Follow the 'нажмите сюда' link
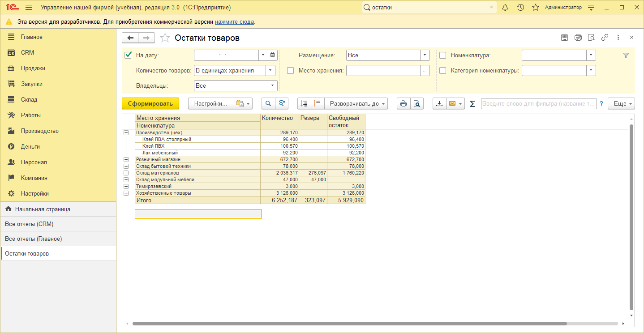The height and width of the screenshot is (333, 644). 234,21
